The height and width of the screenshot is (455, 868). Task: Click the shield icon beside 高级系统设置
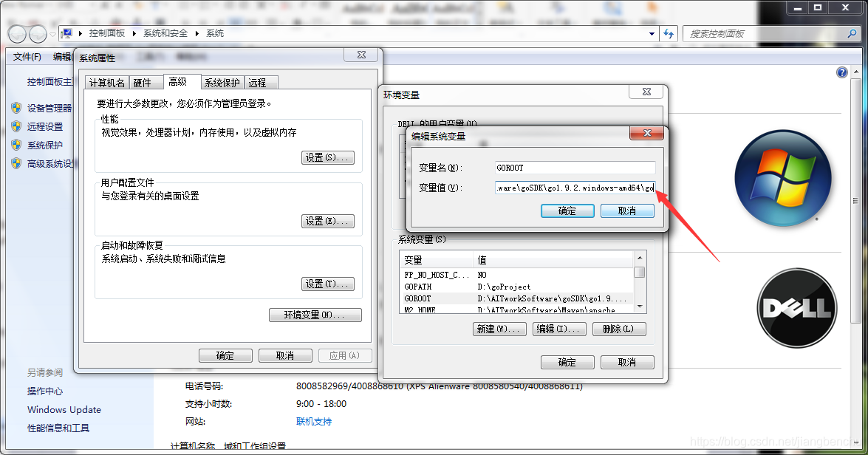pos(17,163)
